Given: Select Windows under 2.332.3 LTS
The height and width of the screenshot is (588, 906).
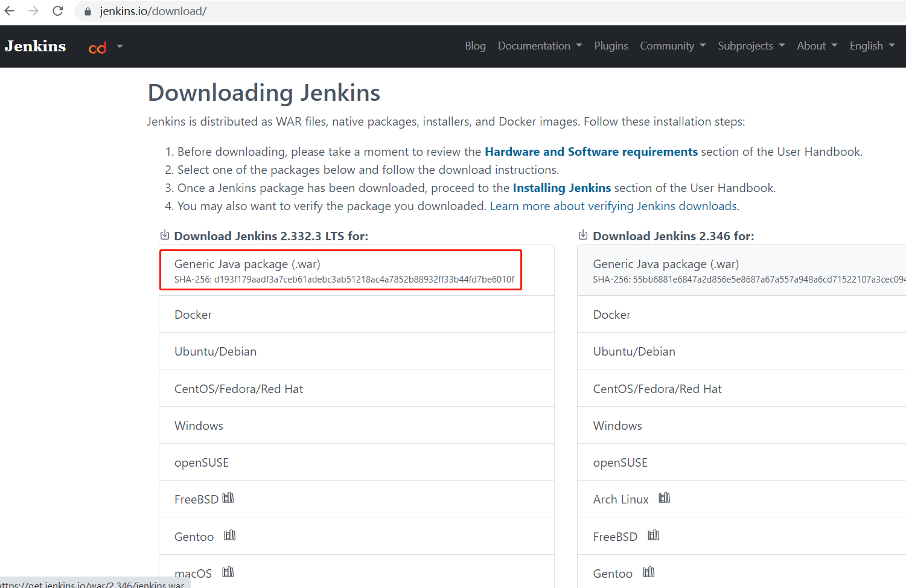Looking at the screenshot, I should pyautogui.click(x=356, y=425).
